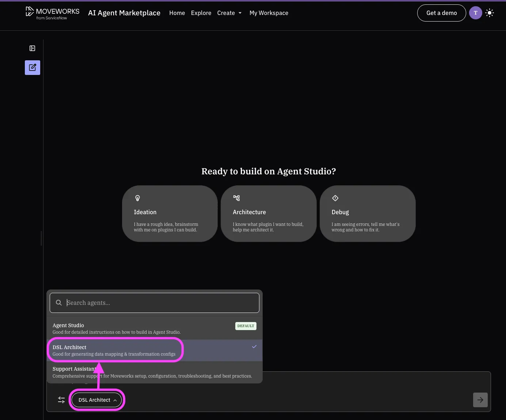Toggle the sidebar panel icon

point(32,48)
